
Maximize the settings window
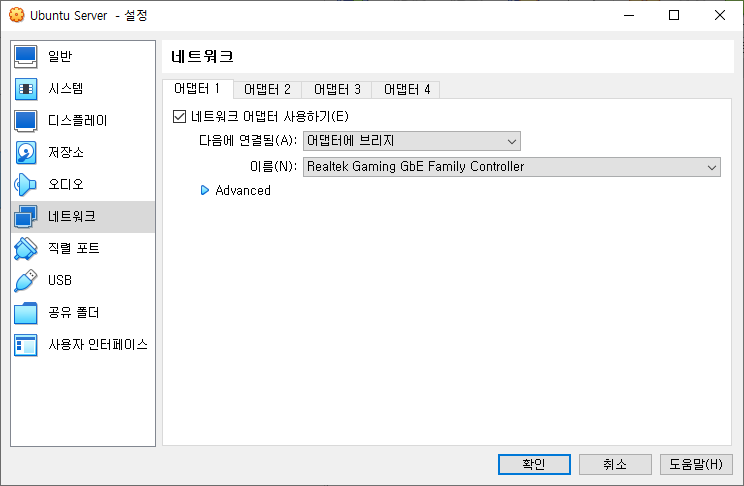point(674,15)
